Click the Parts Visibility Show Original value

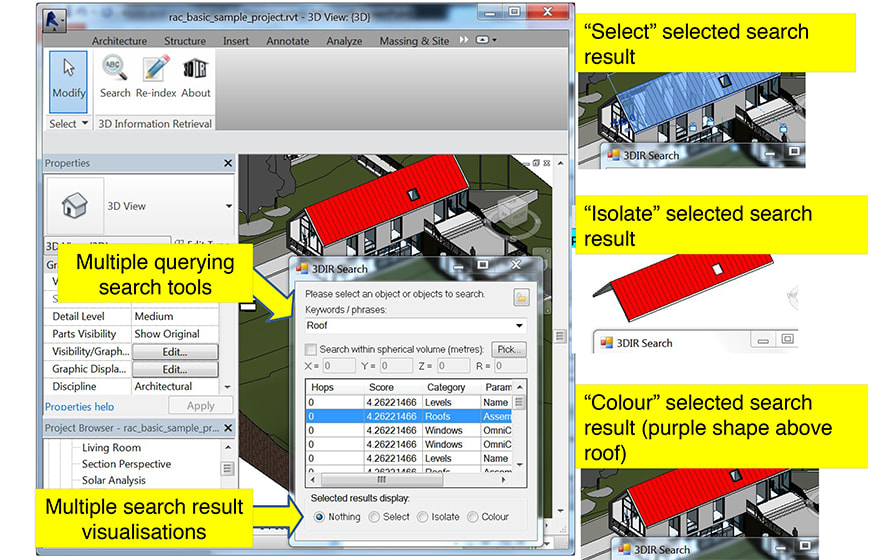(x=175, y=334)
